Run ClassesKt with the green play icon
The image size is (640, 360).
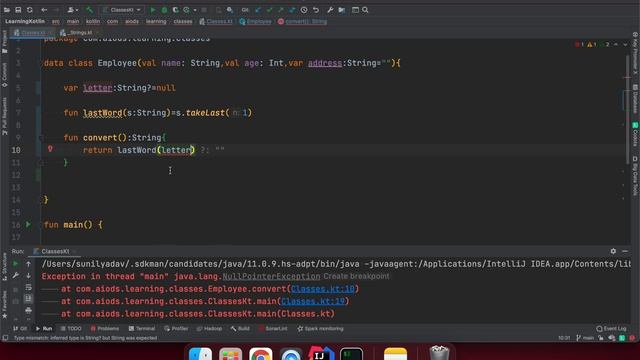pos(153,10)
